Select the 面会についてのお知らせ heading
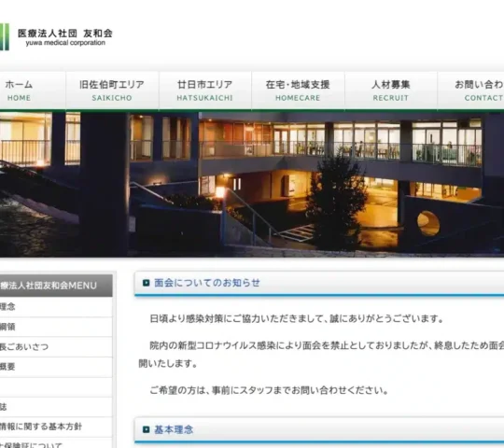This screenshot has height=448, width=504. [x=207, y=283]
